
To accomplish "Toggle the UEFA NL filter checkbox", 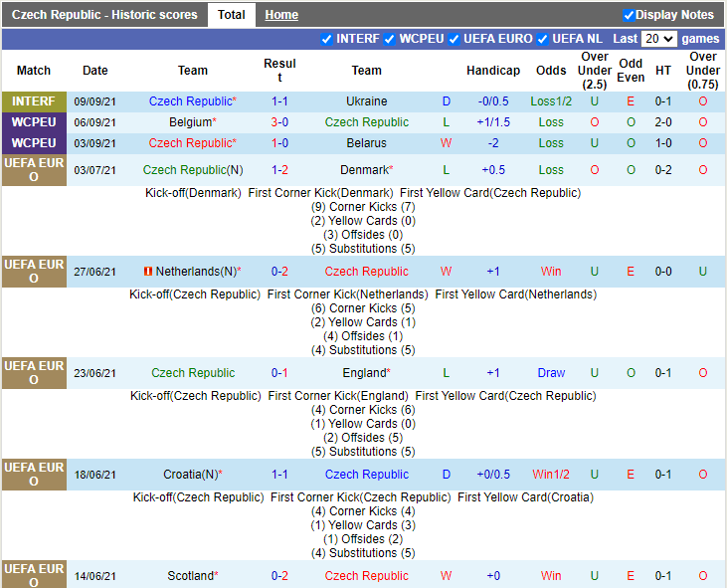I will [543, 39].
